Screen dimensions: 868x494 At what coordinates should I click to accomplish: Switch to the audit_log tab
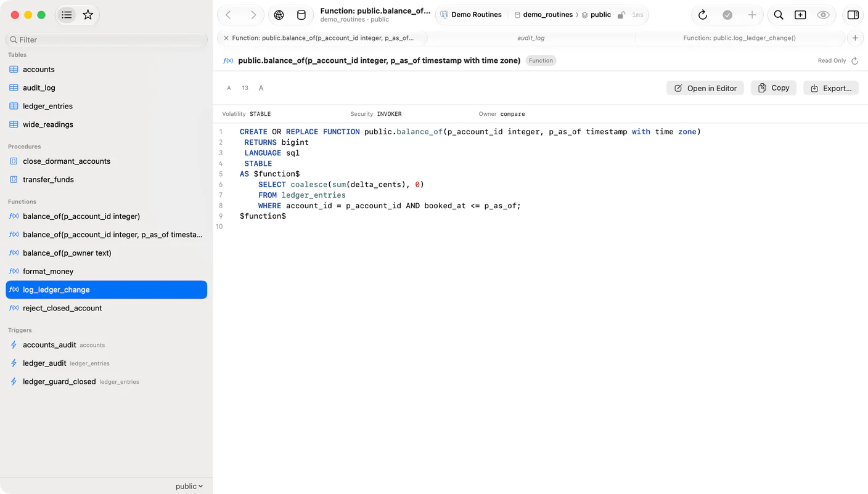[x=531, y=38]
